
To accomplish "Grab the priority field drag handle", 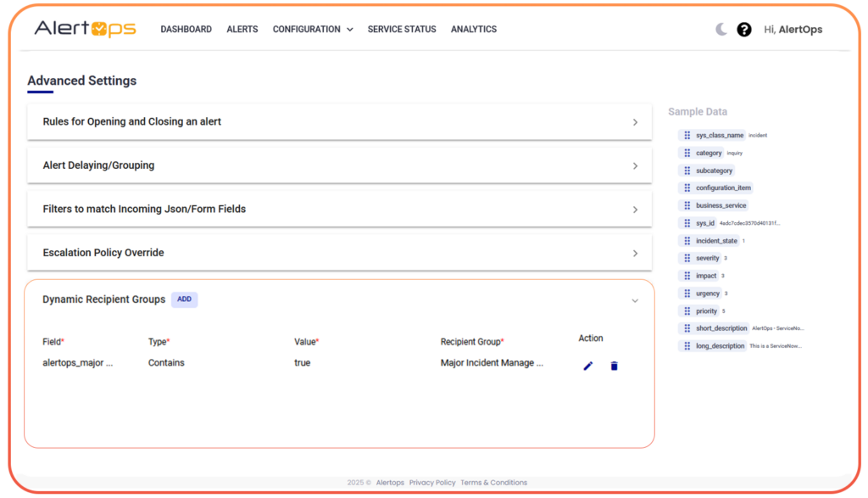I will click(686, 311).
